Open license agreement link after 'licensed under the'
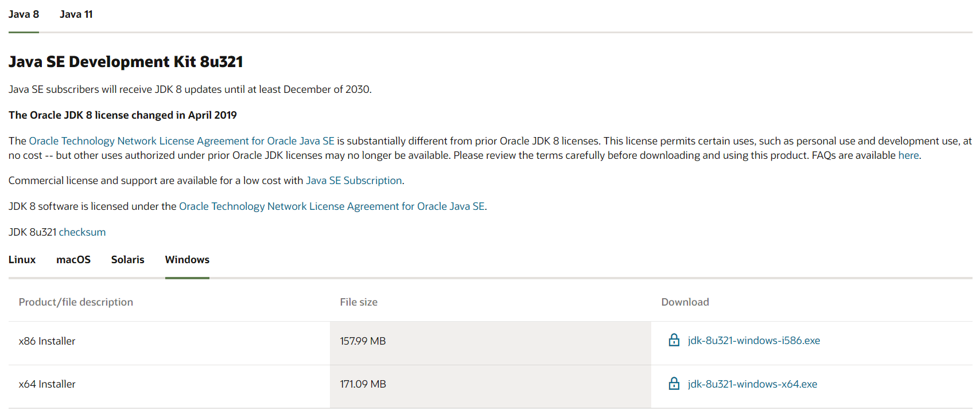The height and width of the screenshot is (414, 980). (x=332, y=206)
